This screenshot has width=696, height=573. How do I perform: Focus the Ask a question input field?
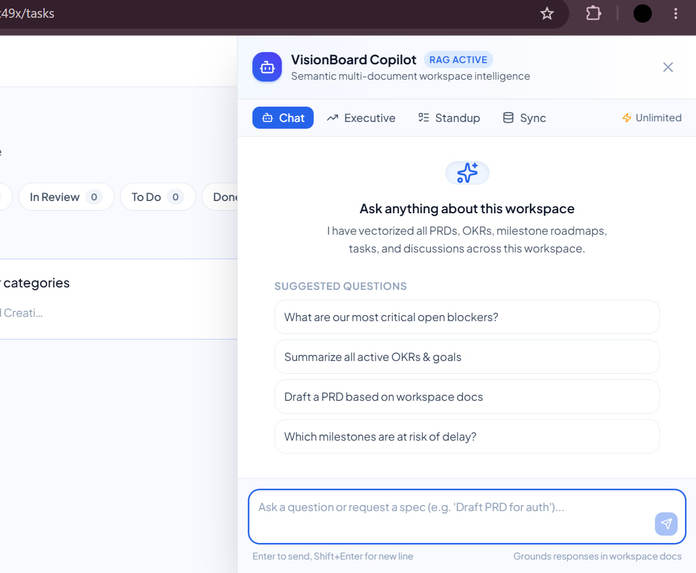point(467,517)
